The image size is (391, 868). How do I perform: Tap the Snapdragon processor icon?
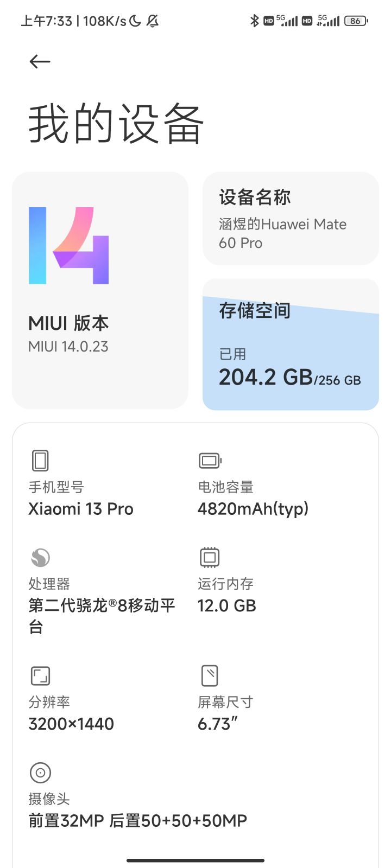point(40,557)
